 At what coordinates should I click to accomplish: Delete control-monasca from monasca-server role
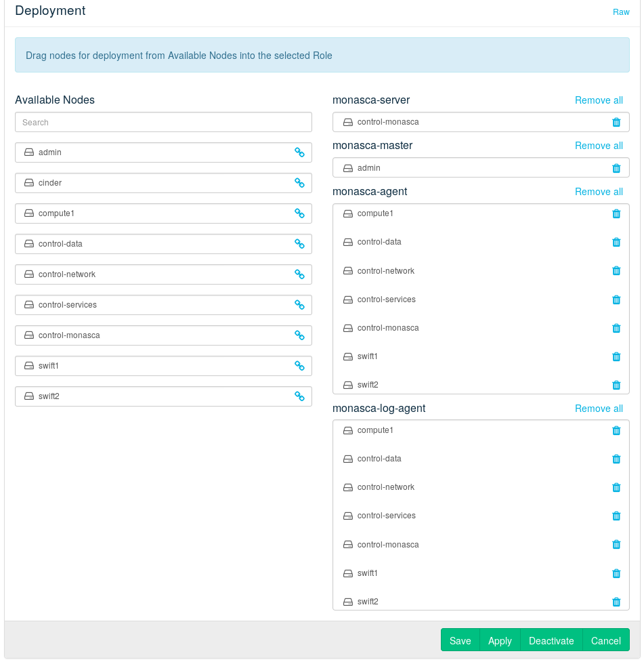[x=616, y=122]
